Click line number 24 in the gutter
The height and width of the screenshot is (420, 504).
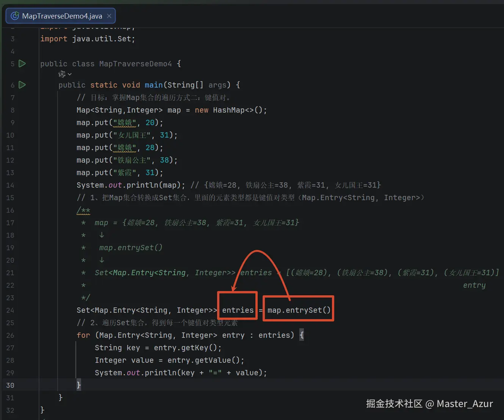click(x=10, y=310)
